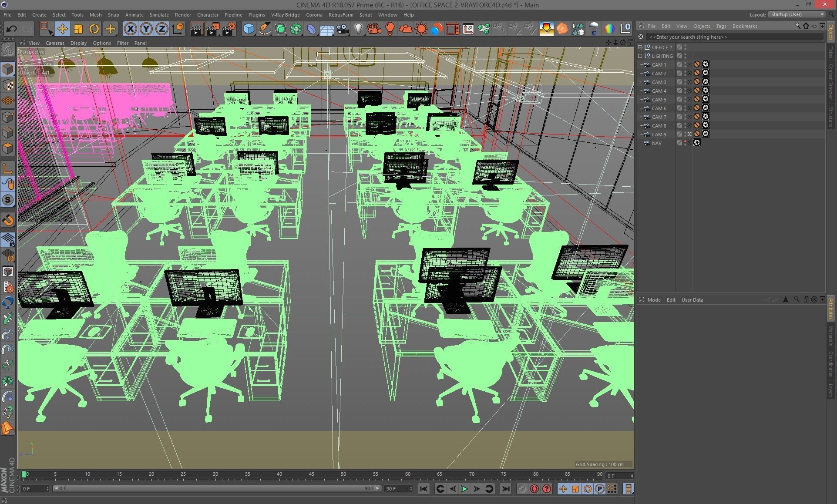837x504 pixels.
Task: Enable Polygons mode in left palette
Action: point(8,148)
